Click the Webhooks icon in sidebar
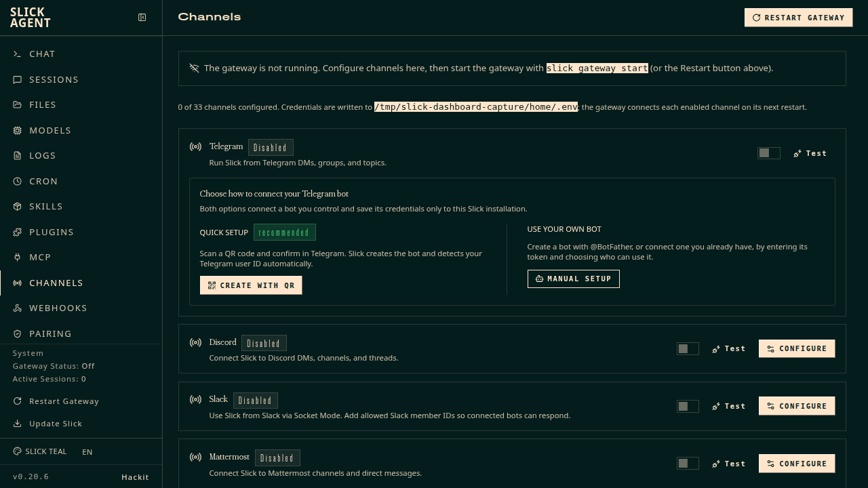Image resolution: width=868 pixels, height=488 pixels. tap(18, 308)
